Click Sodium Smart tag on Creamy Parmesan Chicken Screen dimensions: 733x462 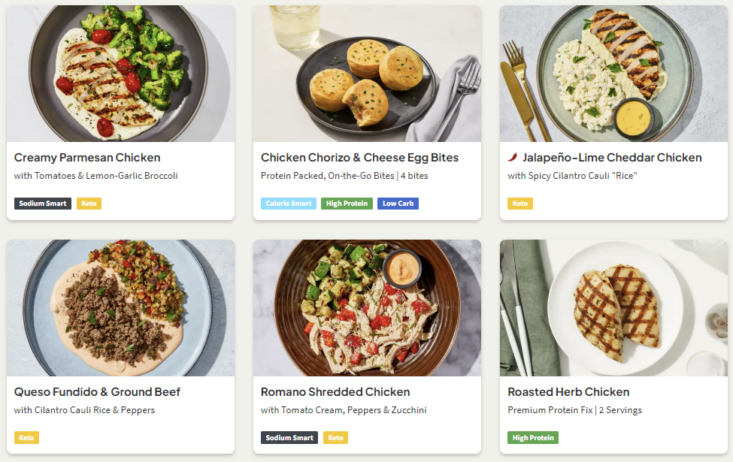(43, 203)
